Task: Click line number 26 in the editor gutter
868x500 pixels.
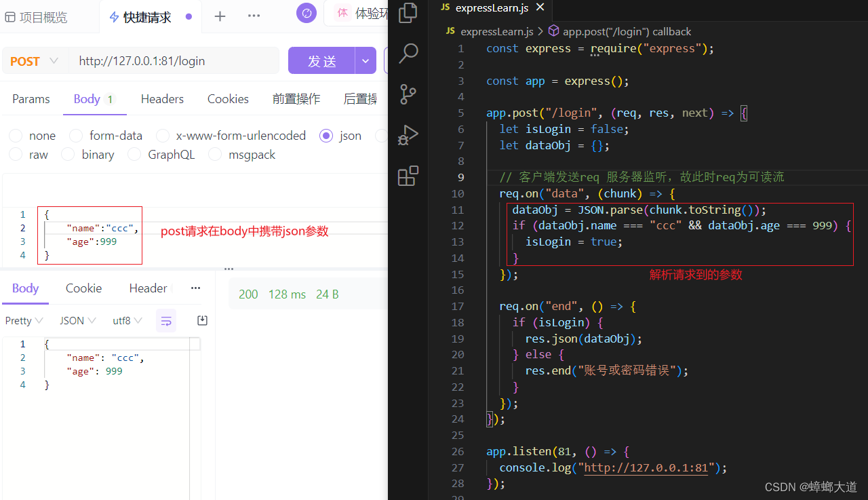Action: pos(458,451)
